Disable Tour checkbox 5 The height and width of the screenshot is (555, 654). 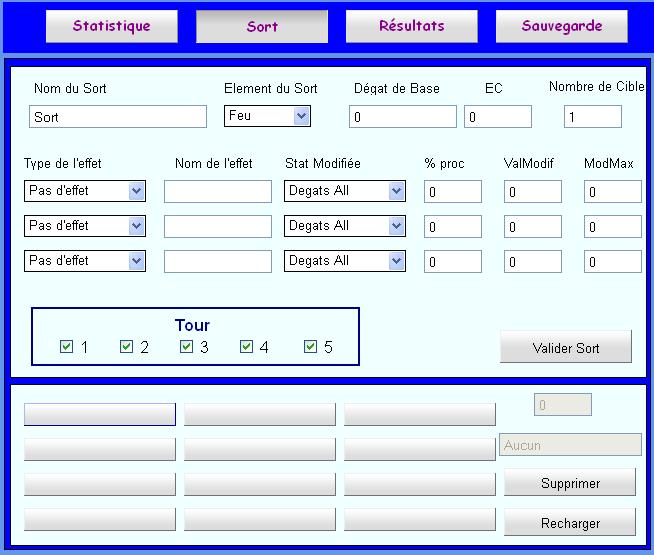tap(311, 347)
